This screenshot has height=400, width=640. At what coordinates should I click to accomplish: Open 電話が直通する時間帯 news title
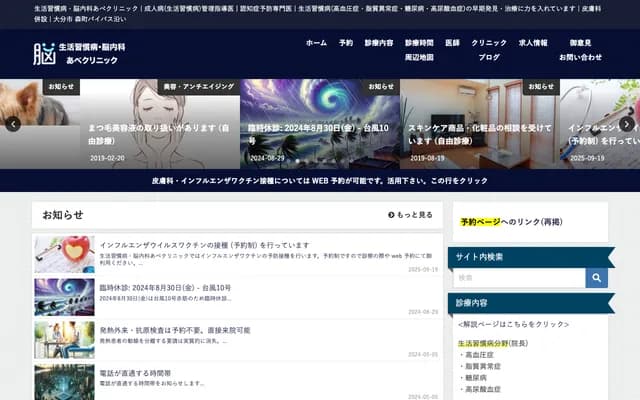135,373
